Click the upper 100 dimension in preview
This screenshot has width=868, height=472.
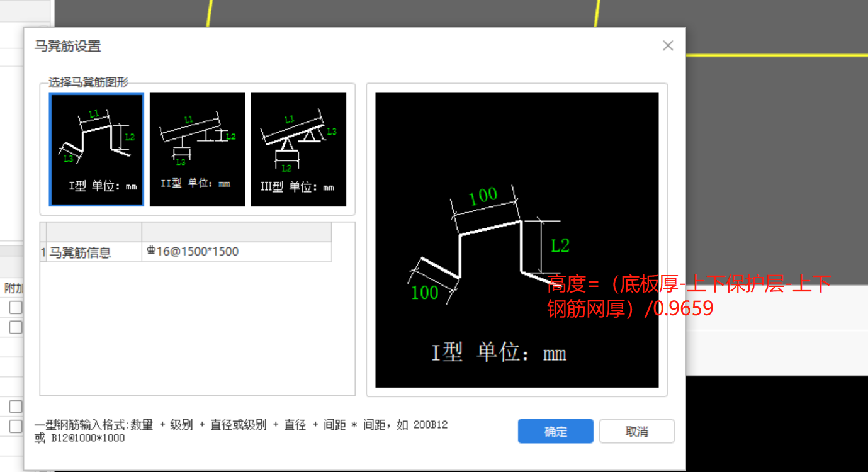[x=483, y=197]
